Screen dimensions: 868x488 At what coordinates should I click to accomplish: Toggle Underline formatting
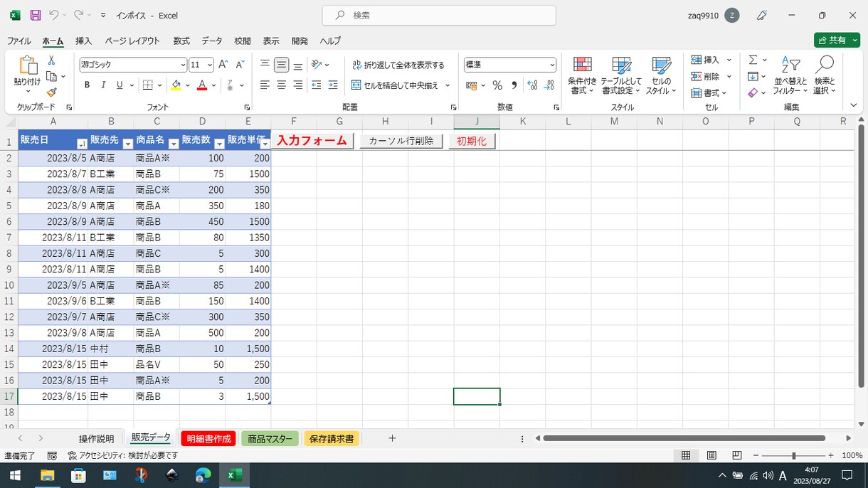[x=120, y=85]
